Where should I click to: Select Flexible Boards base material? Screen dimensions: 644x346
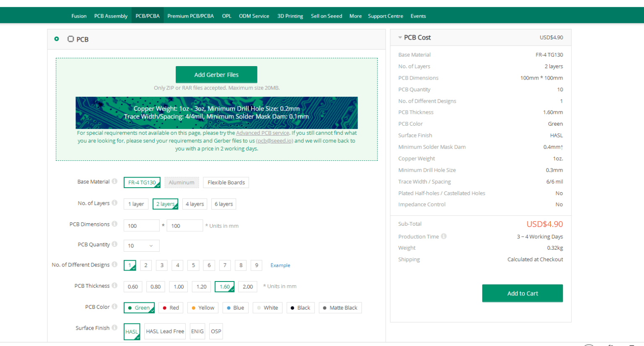click(x=226, y=183)
